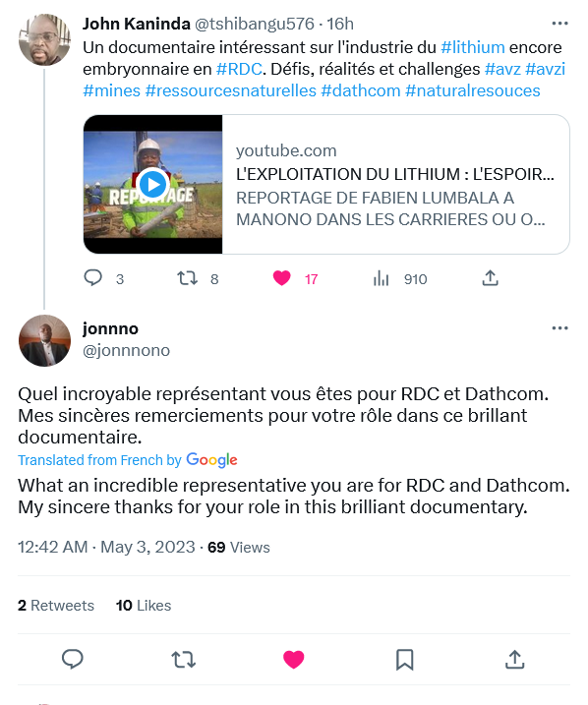Open the #dathcom hashtag link
The image size is (588, 705).
[361, 90]
